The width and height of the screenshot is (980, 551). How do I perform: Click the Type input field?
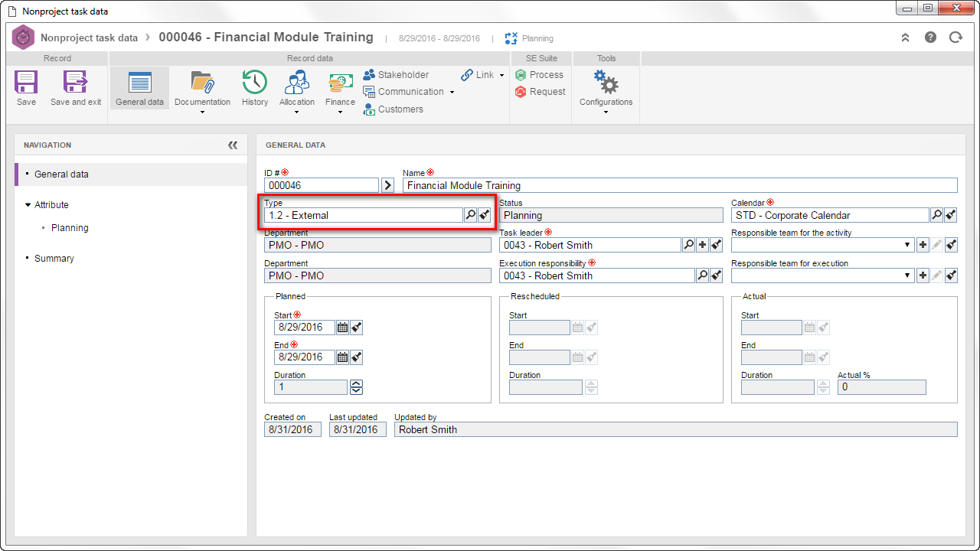tap(364, 216)
